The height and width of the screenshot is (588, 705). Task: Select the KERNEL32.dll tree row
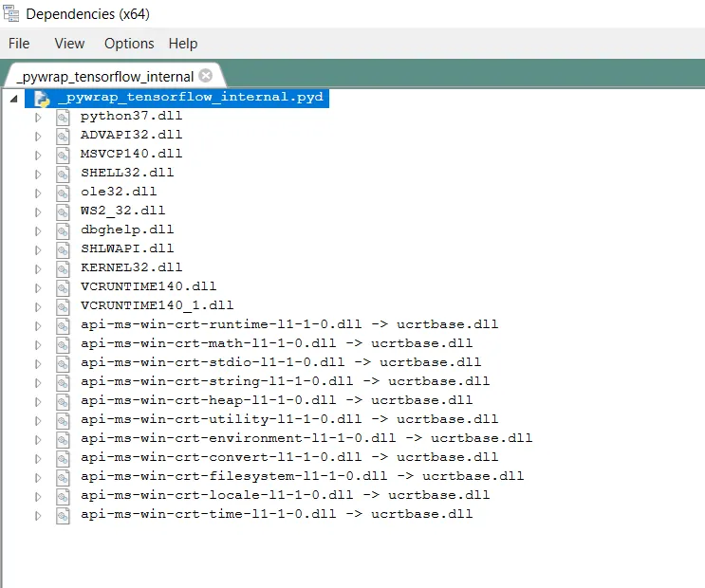(131, 268)
